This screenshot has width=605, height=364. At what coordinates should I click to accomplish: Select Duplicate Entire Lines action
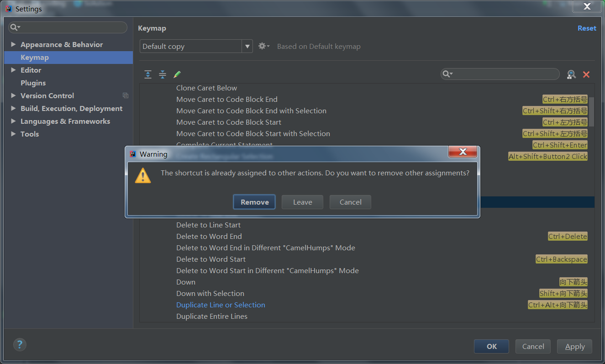(x=212, y=316)
